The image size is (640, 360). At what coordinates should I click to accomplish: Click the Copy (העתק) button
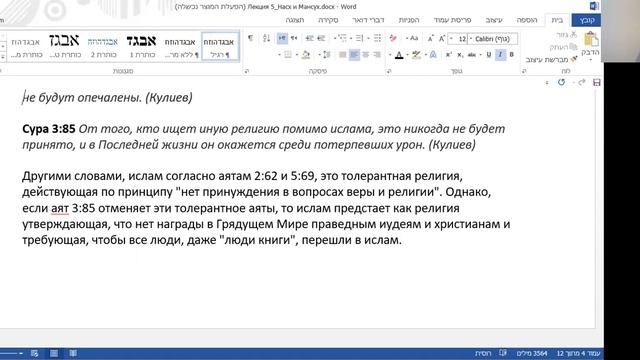coord(564,47)
